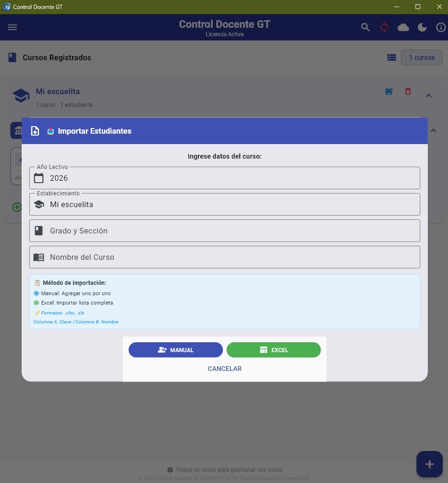Image resolution: width=448 pixels, height=483 pixels.
Task: Click the Método de importación heading
Action: coord(74,282)
